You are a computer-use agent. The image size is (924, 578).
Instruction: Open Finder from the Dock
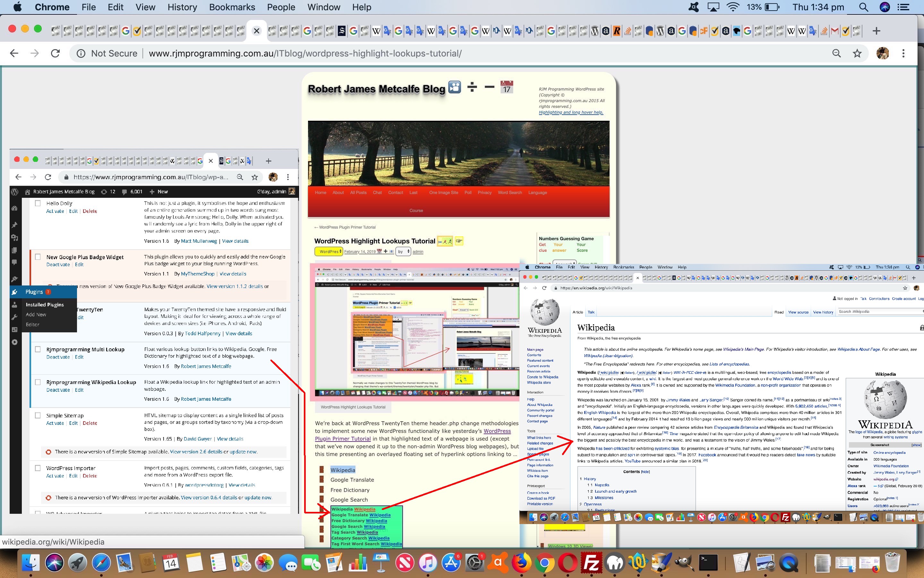tap(30, 562)
